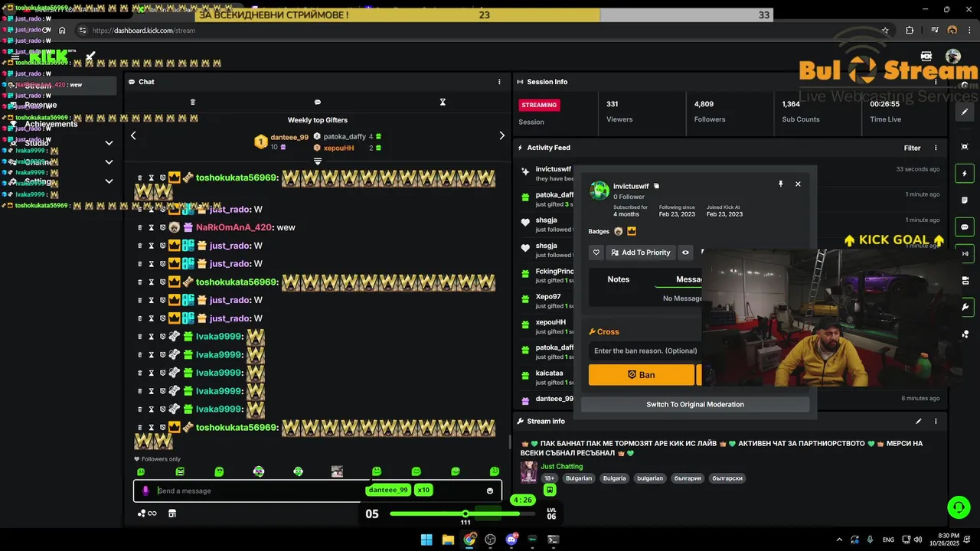Click the infinity points icon below chat

pyautogui.click(x=147, y=514)
